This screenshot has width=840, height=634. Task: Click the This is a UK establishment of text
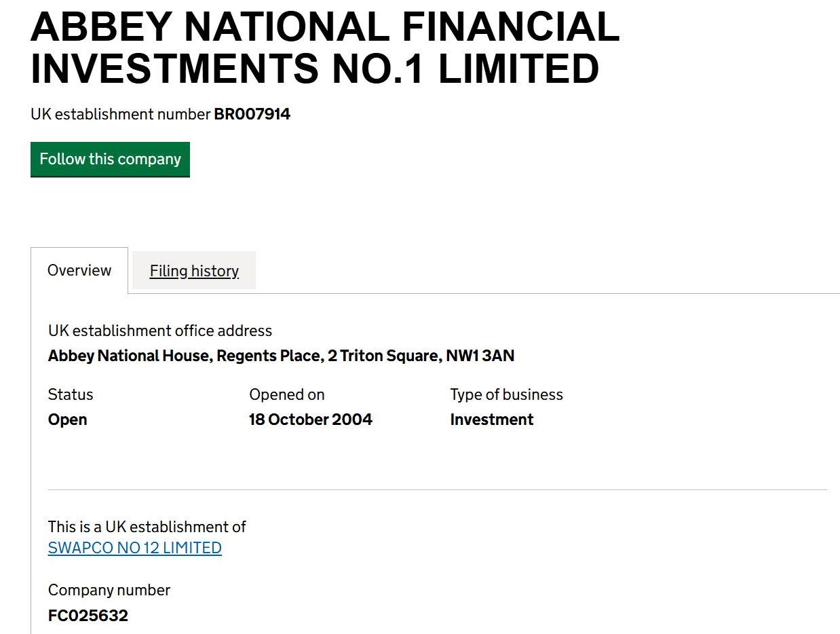[x=147, y=527]
